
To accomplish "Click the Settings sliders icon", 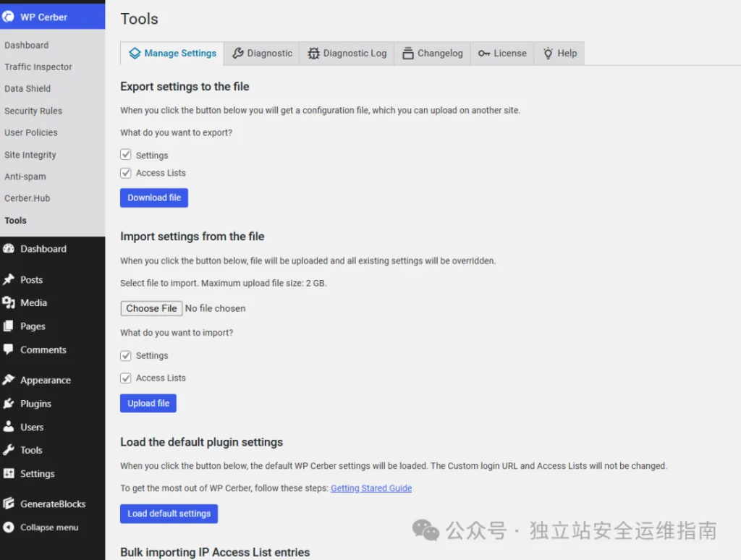I will coord(9,473).
